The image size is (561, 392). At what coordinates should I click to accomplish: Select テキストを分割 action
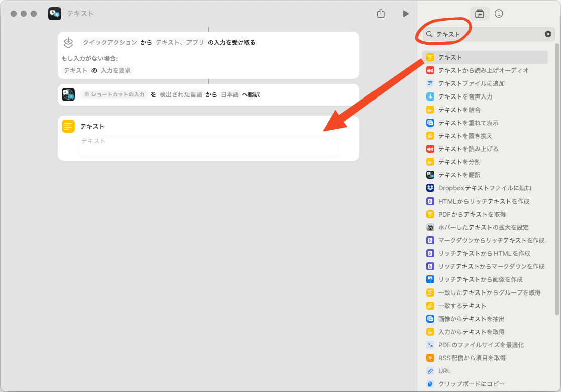click(485, 162)
